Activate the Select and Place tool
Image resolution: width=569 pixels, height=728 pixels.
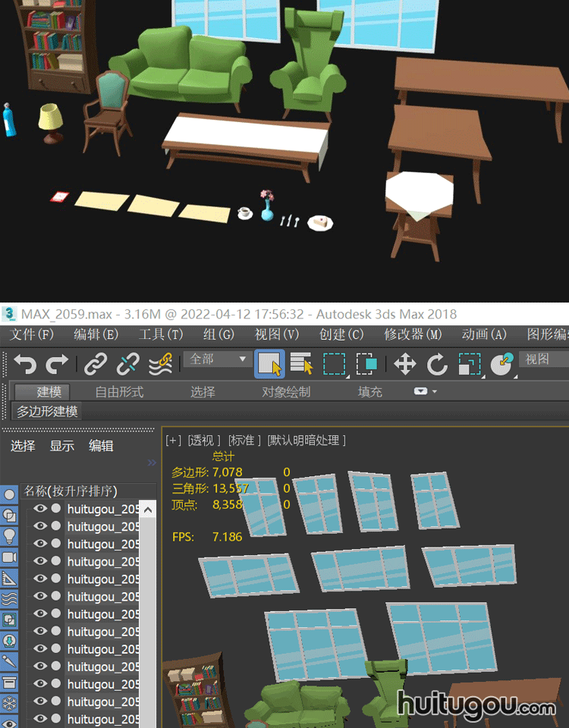[501, 364]
